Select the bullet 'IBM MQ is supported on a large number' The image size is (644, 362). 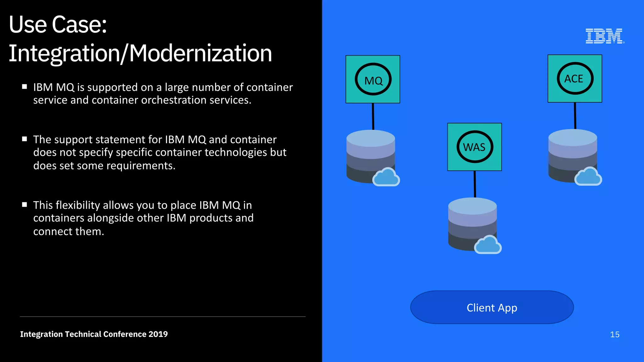(163, 94)
